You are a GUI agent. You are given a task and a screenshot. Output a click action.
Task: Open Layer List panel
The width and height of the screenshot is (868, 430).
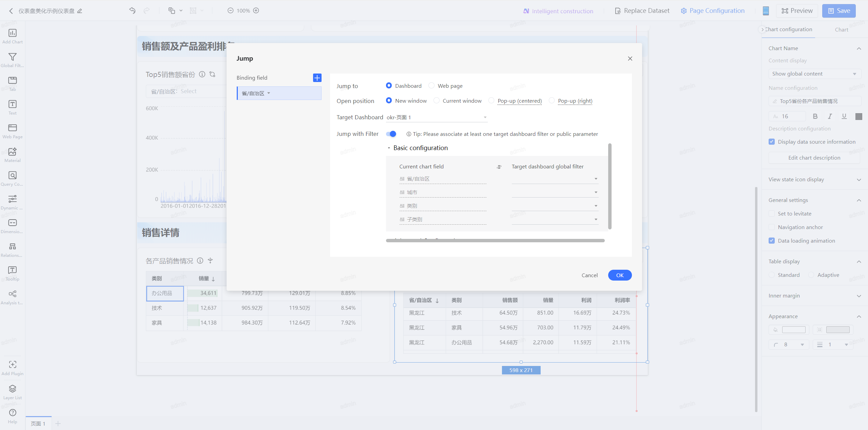13,392
